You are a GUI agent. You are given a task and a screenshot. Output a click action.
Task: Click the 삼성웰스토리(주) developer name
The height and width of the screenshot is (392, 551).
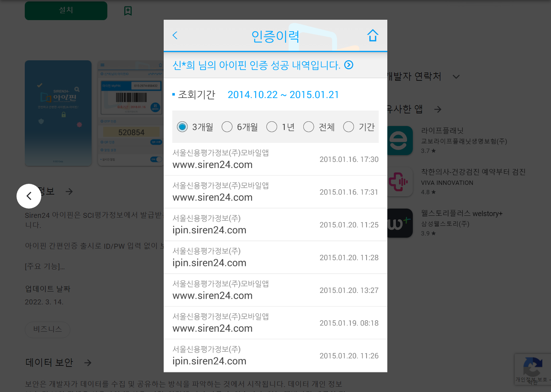pos(445,224)
